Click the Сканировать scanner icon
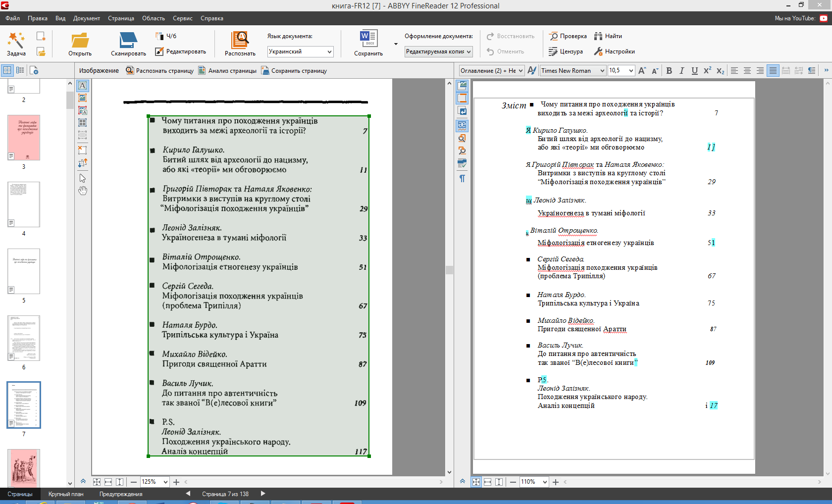Image resolution: width=832 pixels, height=504 pixels. [x=128, y=40]
